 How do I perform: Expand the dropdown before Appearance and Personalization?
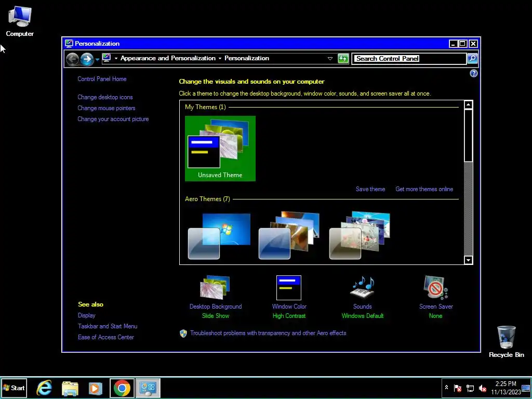[x=116, y=58]
